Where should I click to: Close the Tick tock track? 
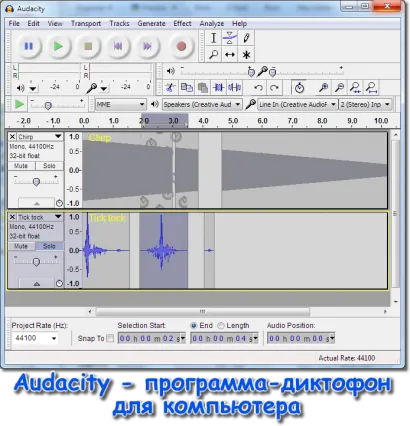click(x=12, y=217)
